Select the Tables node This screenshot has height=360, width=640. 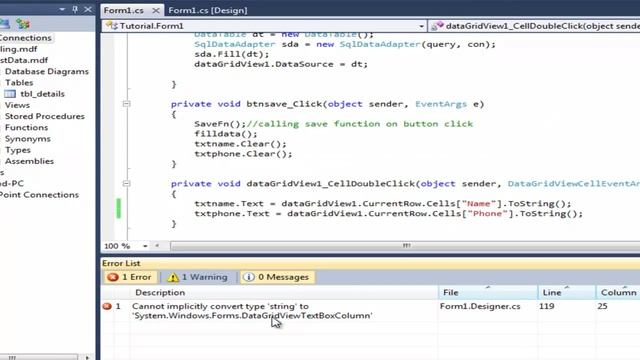tap(19, 82)
